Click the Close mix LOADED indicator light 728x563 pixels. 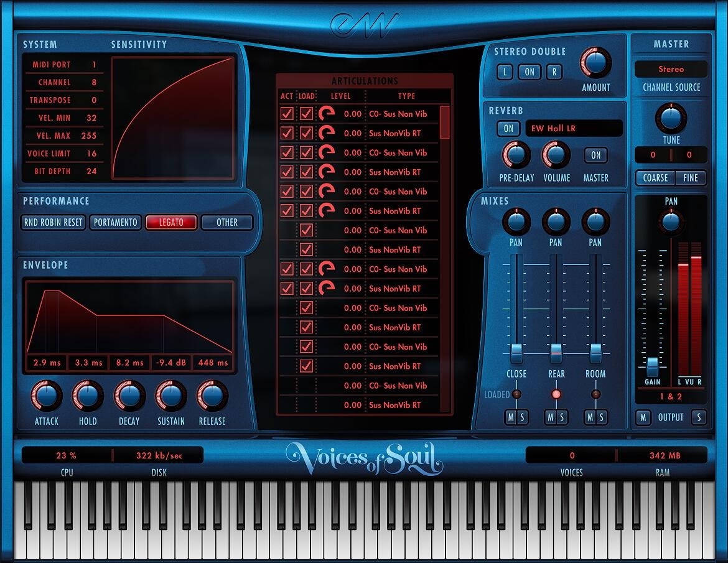pyautogui.click(x=516, y=394)
